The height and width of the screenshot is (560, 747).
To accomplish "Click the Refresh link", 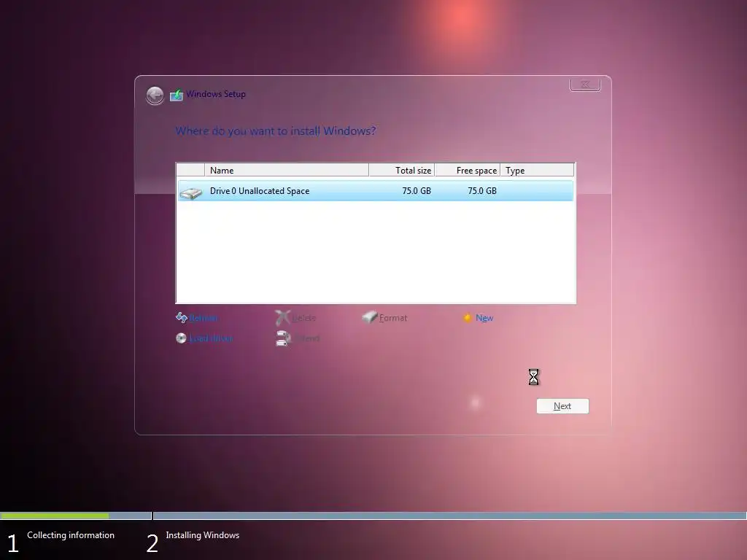I will (x=204, y=318).
